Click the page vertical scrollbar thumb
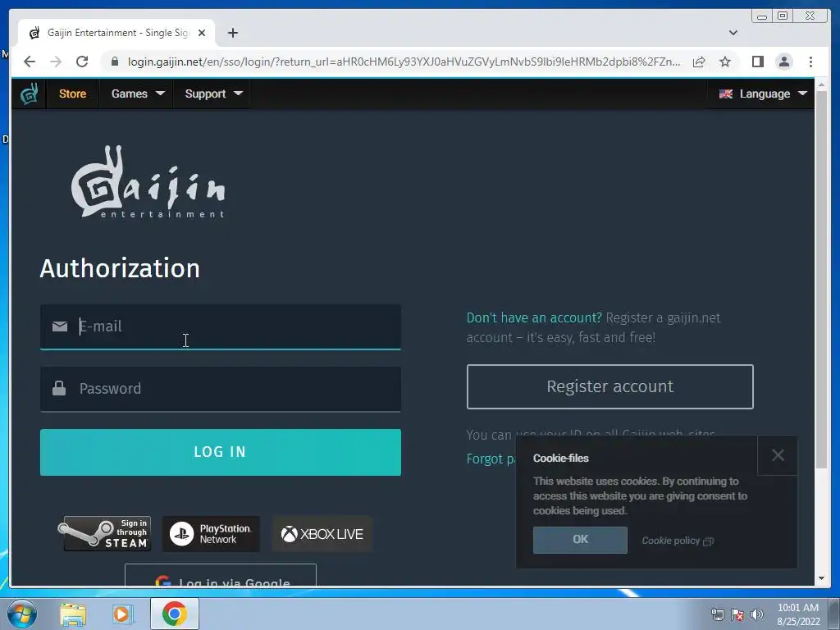 click(x=821, y=279)
